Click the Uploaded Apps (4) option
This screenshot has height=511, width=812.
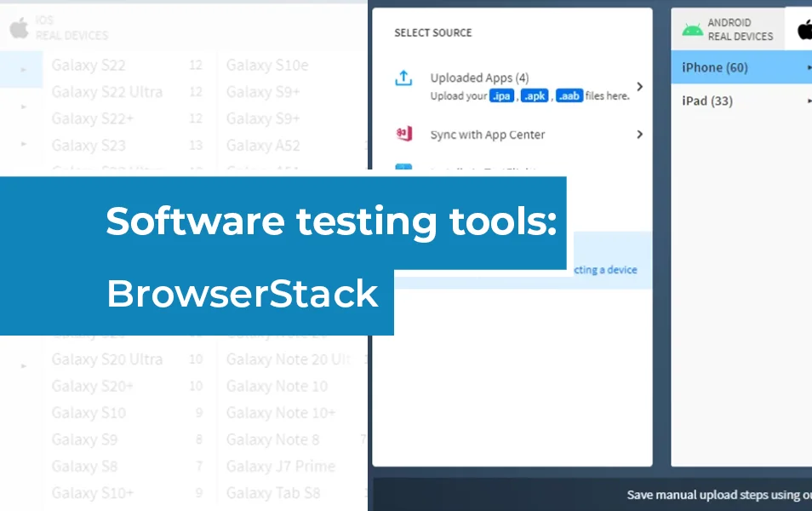(478, 77)
